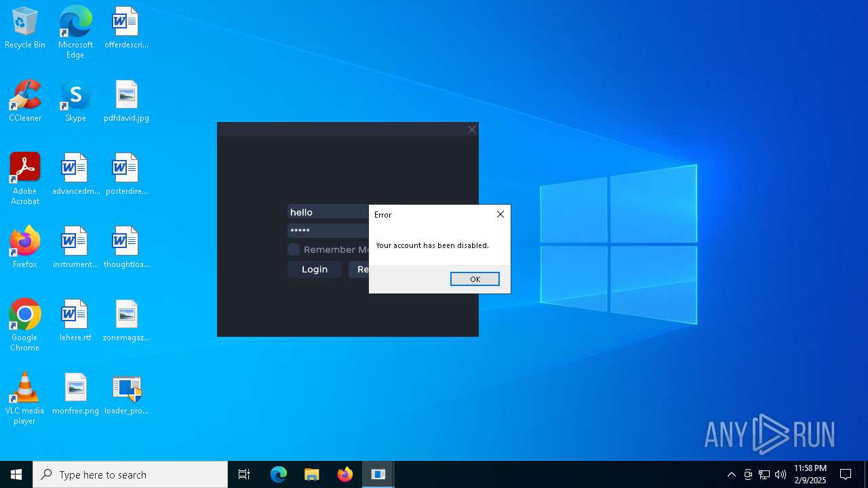Select the instrument... Word document

click(x=75, y=247)
